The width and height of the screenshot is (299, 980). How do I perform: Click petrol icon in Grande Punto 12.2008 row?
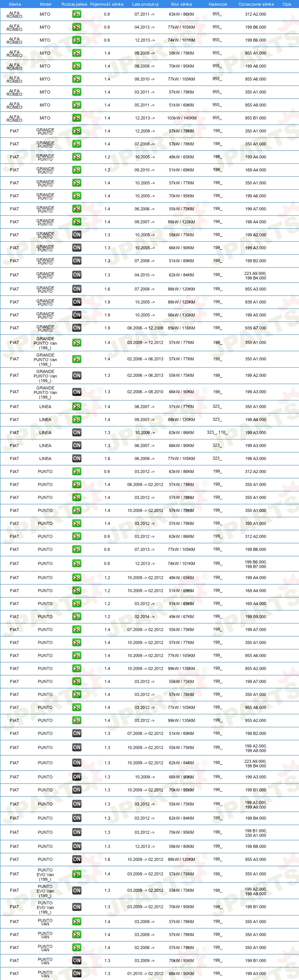76,131
